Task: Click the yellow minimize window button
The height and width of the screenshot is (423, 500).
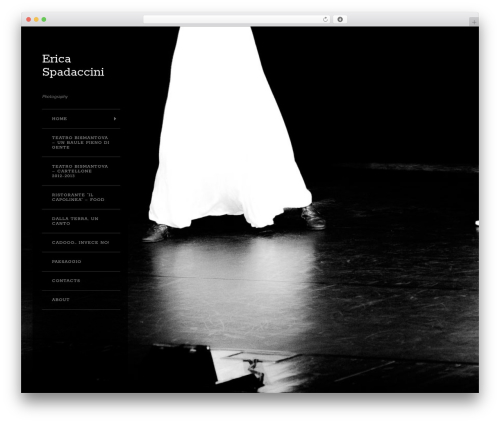Action: coord(36,20)
